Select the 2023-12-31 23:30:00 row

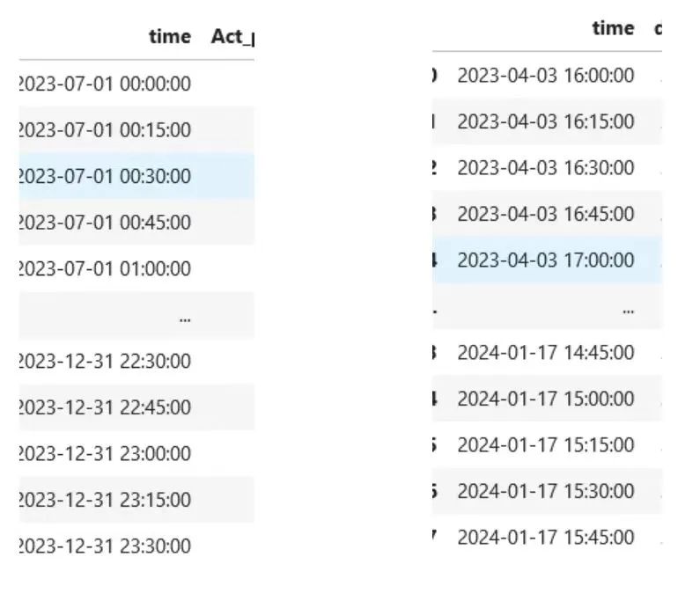tap(136, 546)
